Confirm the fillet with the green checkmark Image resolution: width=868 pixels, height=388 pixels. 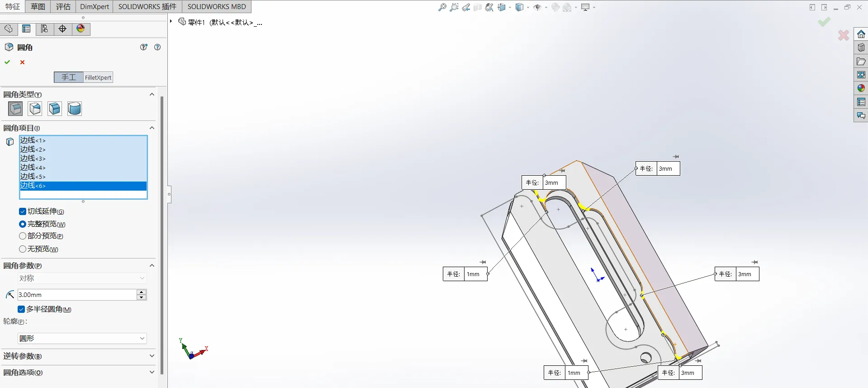click(7, 62)
